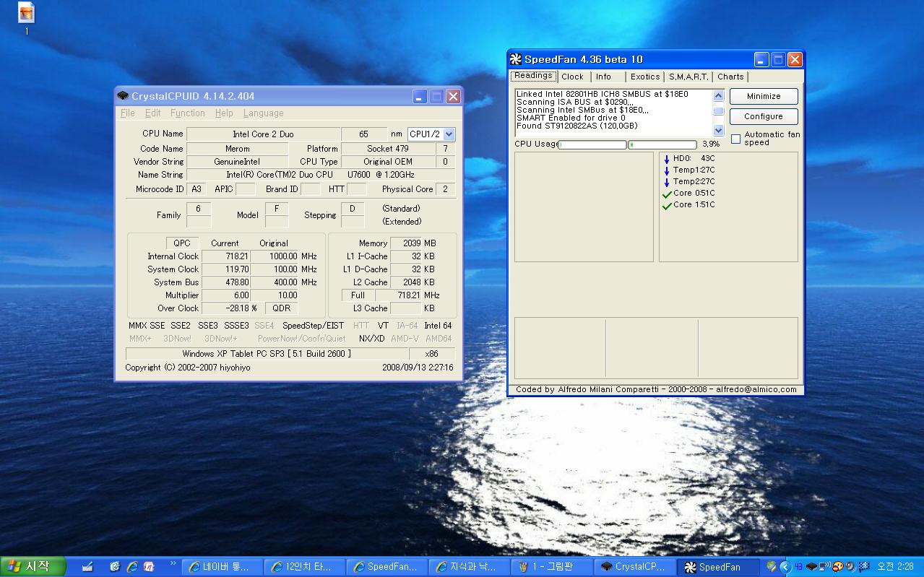This screenshot has height=577, width=924.
Task: Click the 'Found ST9120822AS' log line
Action: pyautogui.click(x=577, y=126)
